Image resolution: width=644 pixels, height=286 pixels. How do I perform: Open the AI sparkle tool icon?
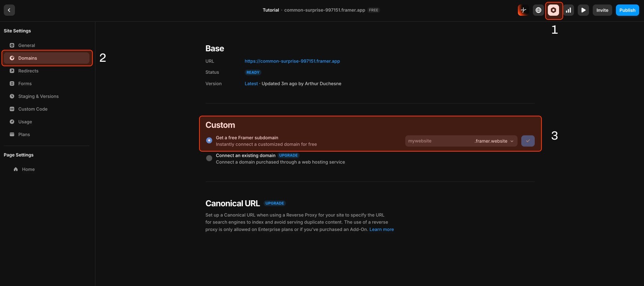click(524, 10)
